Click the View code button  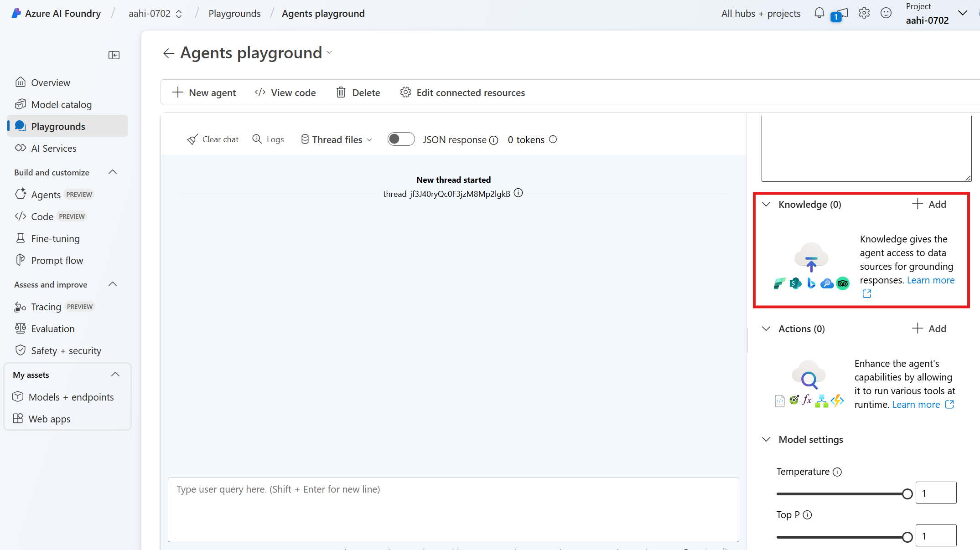(x=285, y=93)
